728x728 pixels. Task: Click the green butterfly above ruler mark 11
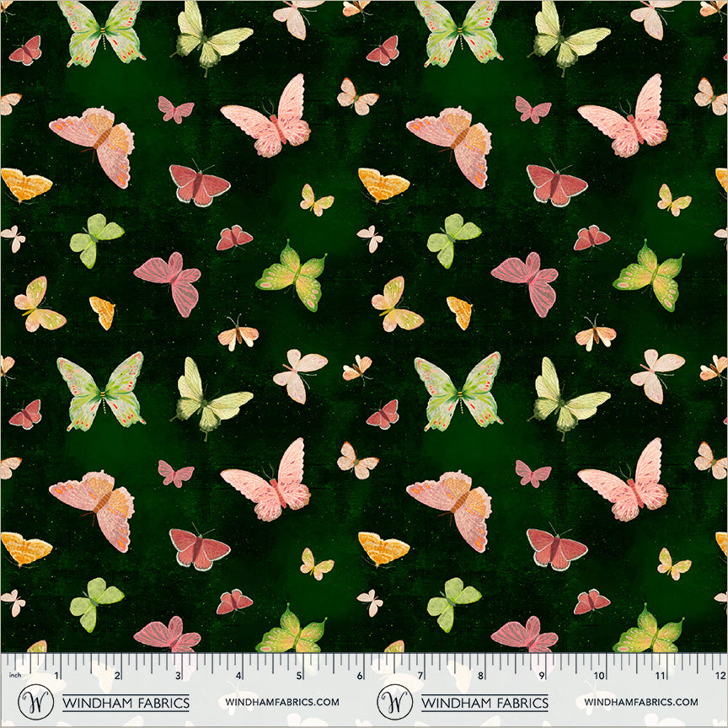coord(647,631)
